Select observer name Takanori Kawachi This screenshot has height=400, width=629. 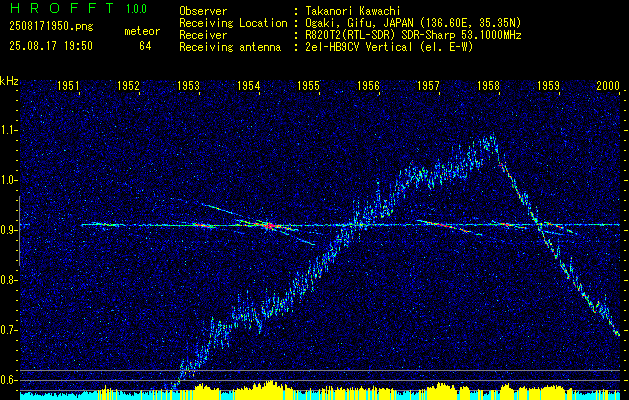[x=352, y=11]
